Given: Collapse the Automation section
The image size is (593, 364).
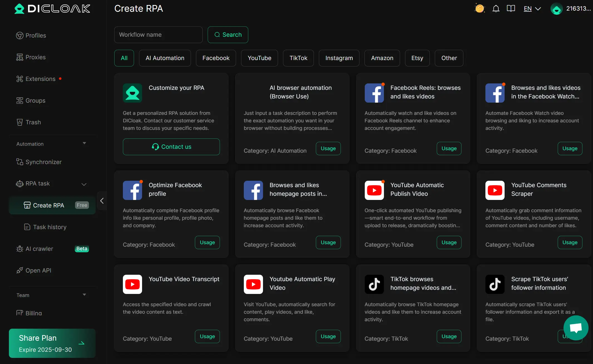Looking at the screenshot, I should point(84,143).
